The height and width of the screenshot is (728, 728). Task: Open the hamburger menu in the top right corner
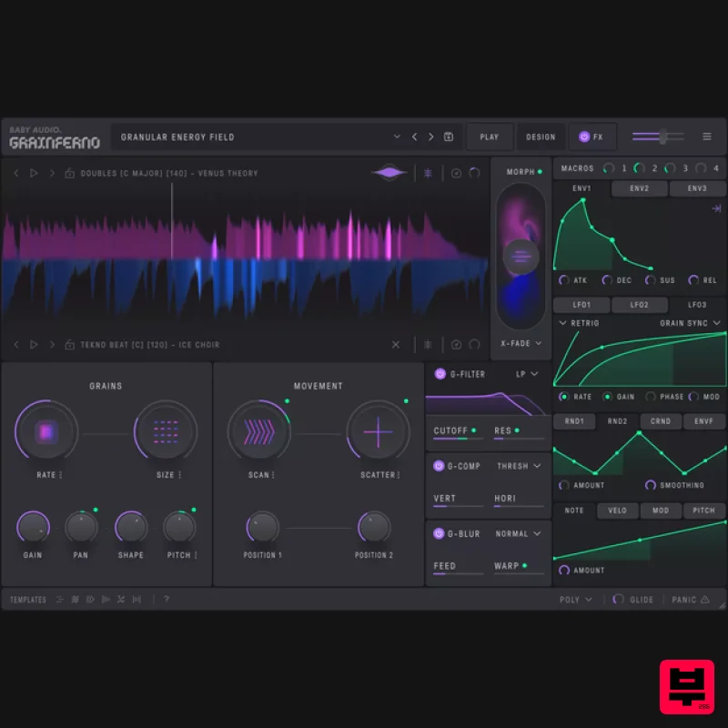click(706, 136)
